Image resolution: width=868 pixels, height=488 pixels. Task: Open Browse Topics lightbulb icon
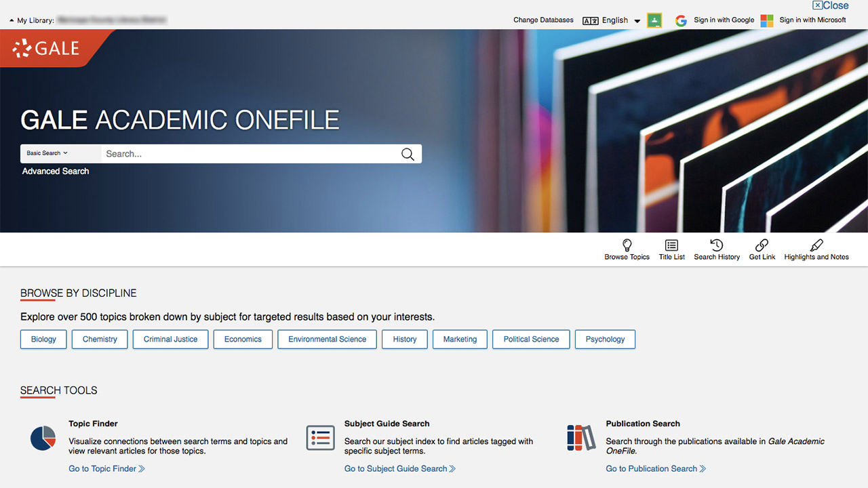point(627,245)
